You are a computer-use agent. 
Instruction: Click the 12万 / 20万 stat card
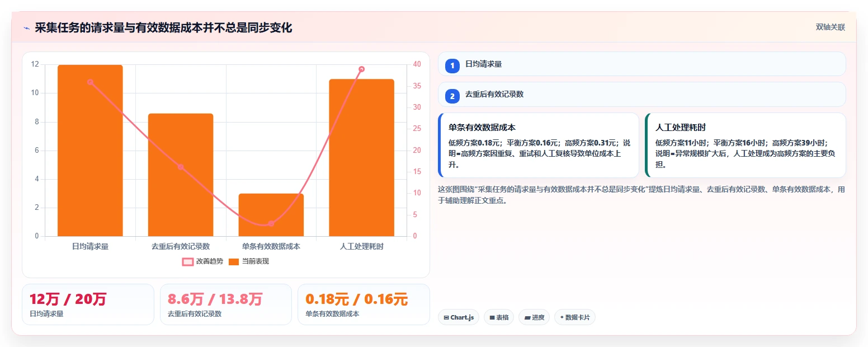tap(88, 304)
